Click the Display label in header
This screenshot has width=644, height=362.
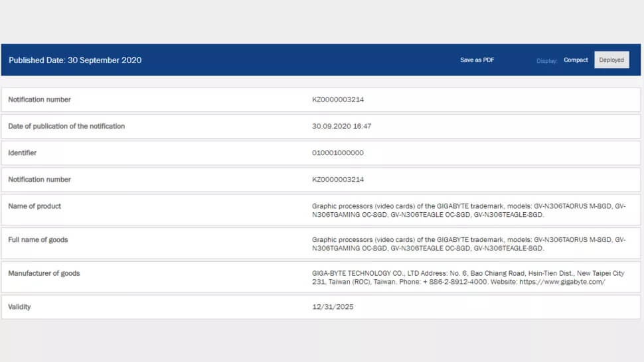[x=546, y=61]
